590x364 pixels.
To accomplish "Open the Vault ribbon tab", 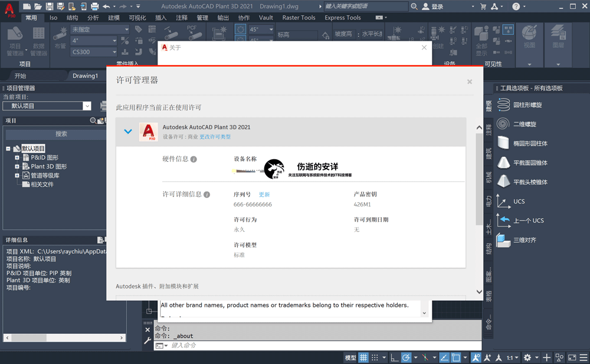I will 265,18.
